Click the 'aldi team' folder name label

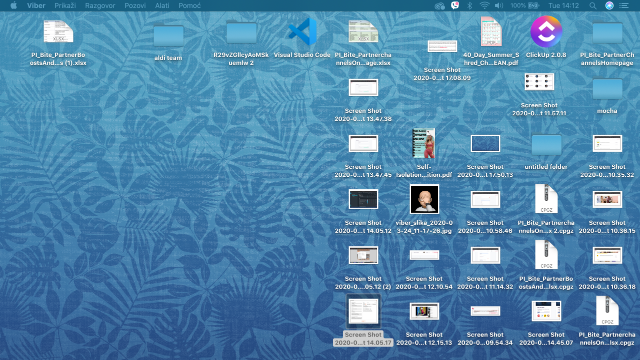point(168,58)
